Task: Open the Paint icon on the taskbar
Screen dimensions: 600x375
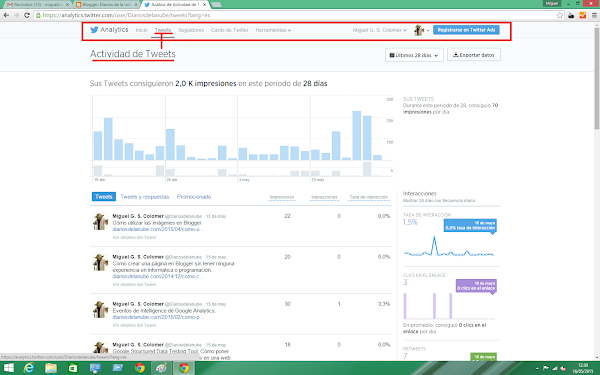Action: [x=161, y=368]
